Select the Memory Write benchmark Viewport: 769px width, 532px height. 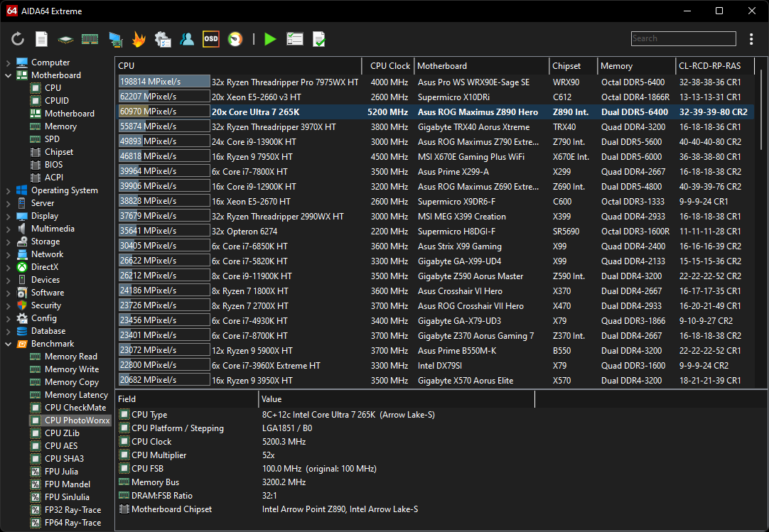coord(72,369)
